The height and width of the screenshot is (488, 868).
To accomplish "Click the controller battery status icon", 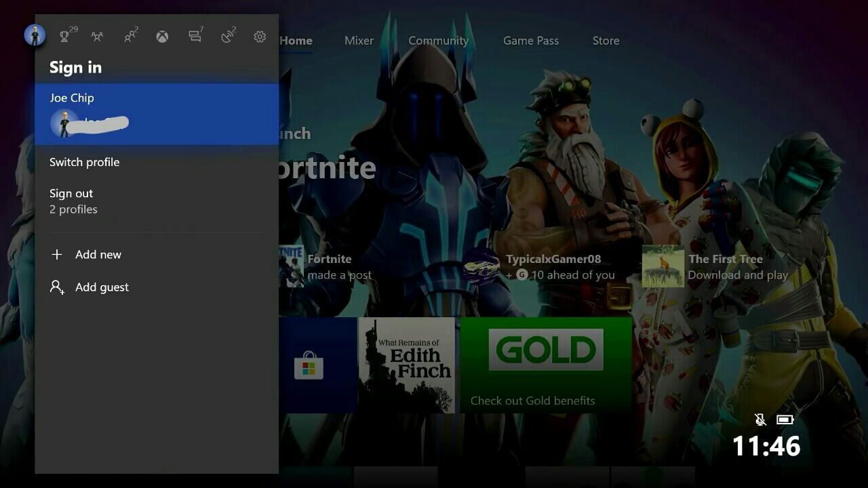I will [x=785, y=420].
